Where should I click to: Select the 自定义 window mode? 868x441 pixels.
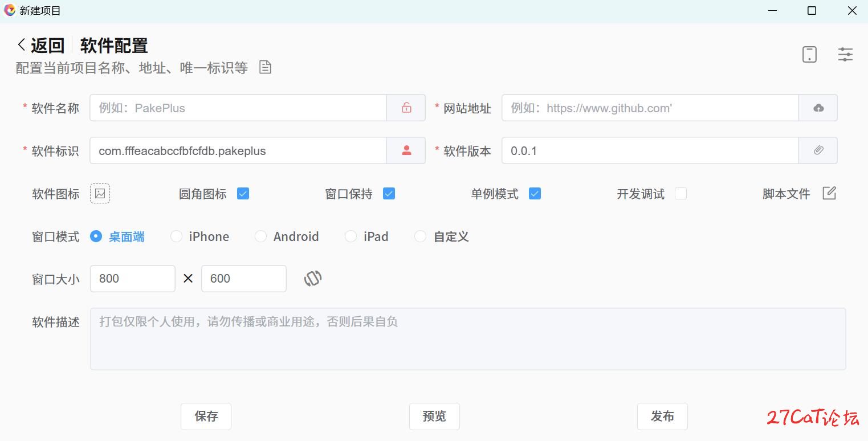coord(421,236)
